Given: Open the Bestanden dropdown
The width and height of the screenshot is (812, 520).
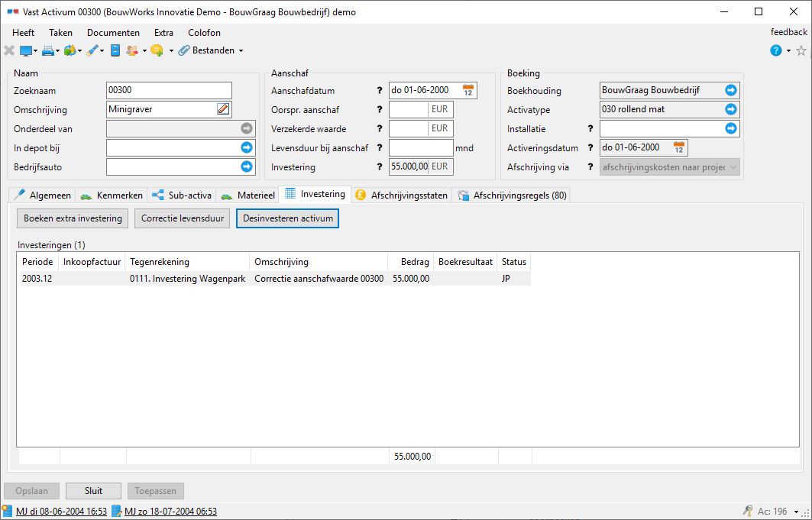Looking at the screenshot, I should coord(211,50).
